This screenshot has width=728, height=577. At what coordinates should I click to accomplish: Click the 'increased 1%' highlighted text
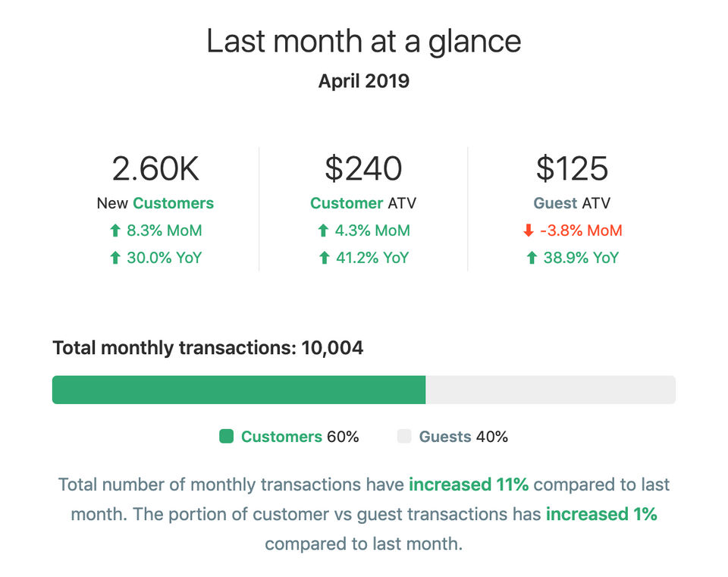click(x=601, y=514)
